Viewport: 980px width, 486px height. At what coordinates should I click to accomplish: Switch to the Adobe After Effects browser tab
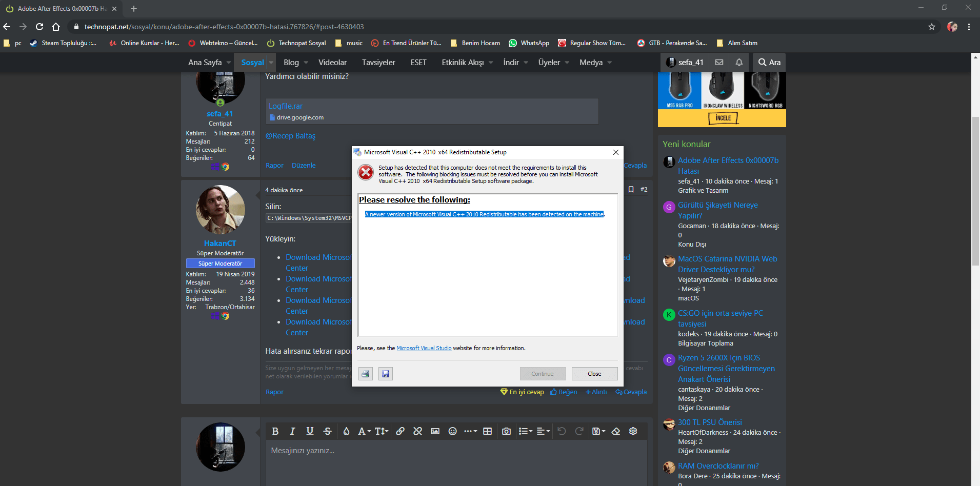click(62, 9)
